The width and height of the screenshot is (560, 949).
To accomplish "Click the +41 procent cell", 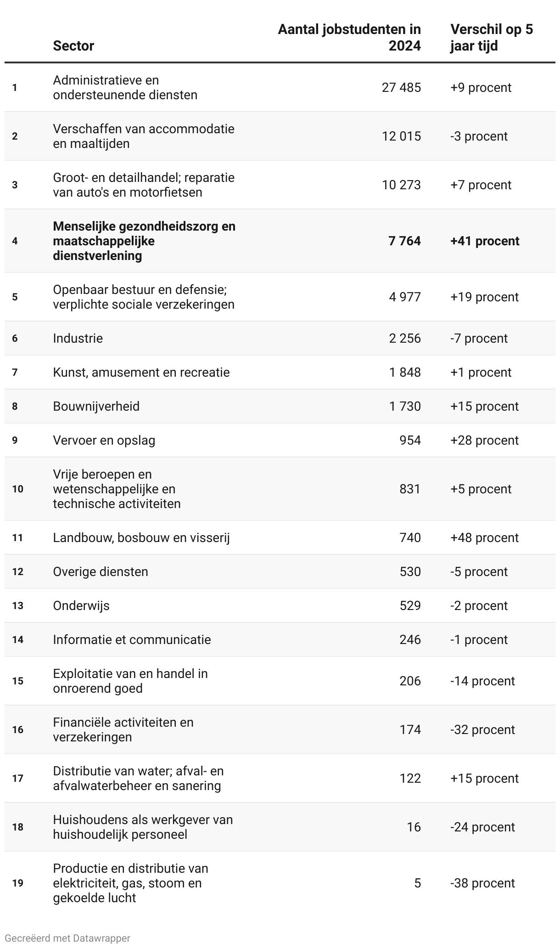I will click(485, 241).
